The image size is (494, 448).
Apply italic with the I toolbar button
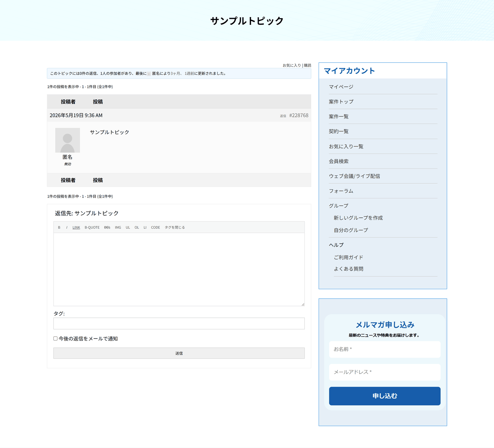click(x=67, y=227)
